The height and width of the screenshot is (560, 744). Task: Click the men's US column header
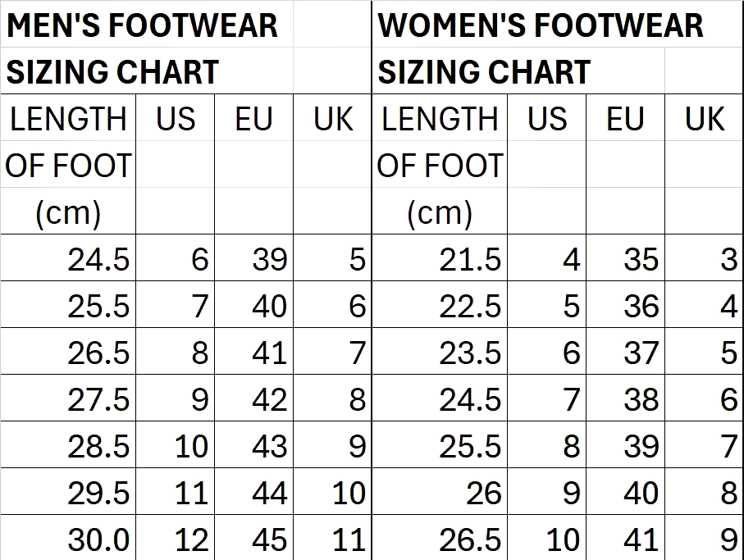click(x=176, y=120)
